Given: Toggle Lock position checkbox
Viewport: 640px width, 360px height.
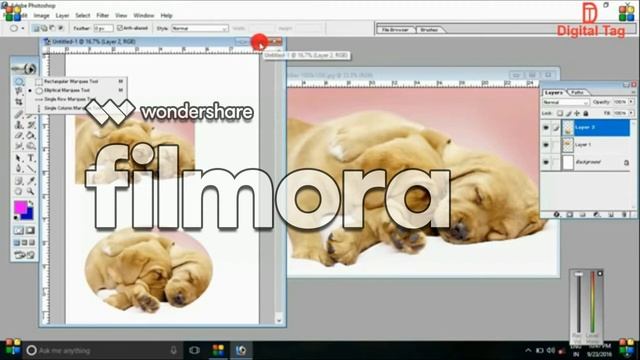Looking at the screenshot, I should [577, 113].
